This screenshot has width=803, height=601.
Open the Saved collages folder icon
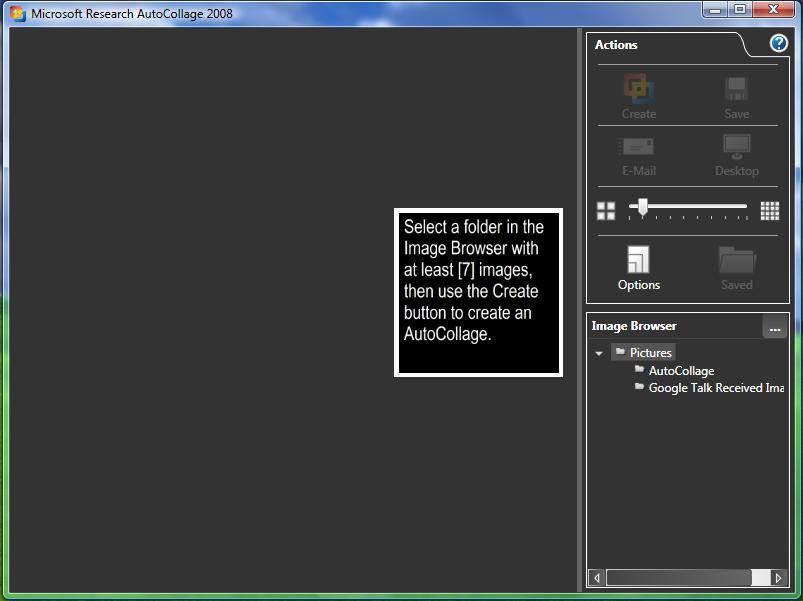(x=737, y=261)
